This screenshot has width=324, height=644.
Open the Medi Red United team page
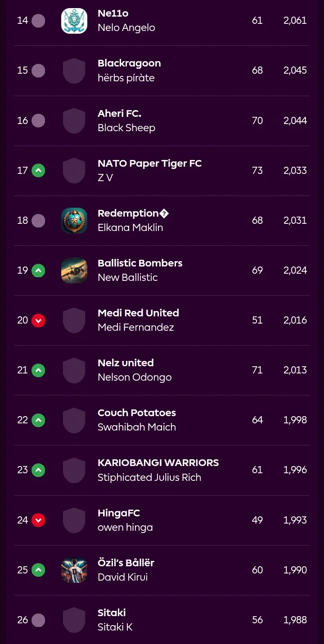click(139, 313)
